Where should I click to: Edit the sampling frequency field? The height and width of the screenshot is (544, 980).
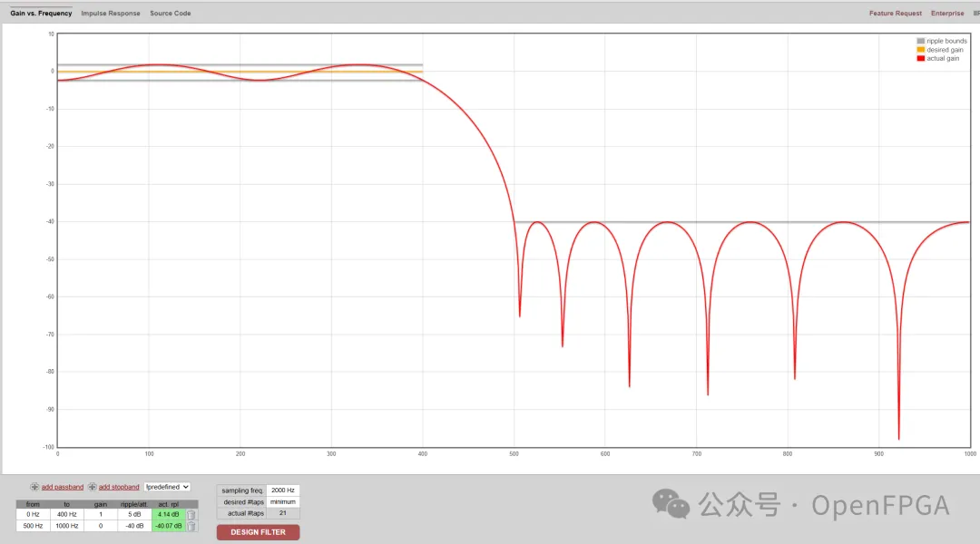coord(283,491)
